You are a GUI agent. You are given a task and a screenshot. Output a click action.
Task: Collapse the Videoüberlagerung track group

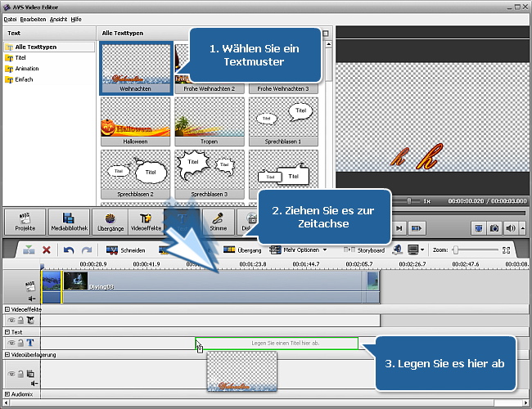tap(7, 355)
